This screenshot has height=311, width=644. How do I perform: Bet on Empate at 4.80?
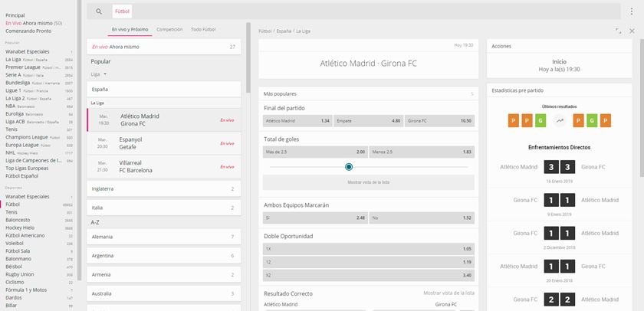click(x=369, y=121)
